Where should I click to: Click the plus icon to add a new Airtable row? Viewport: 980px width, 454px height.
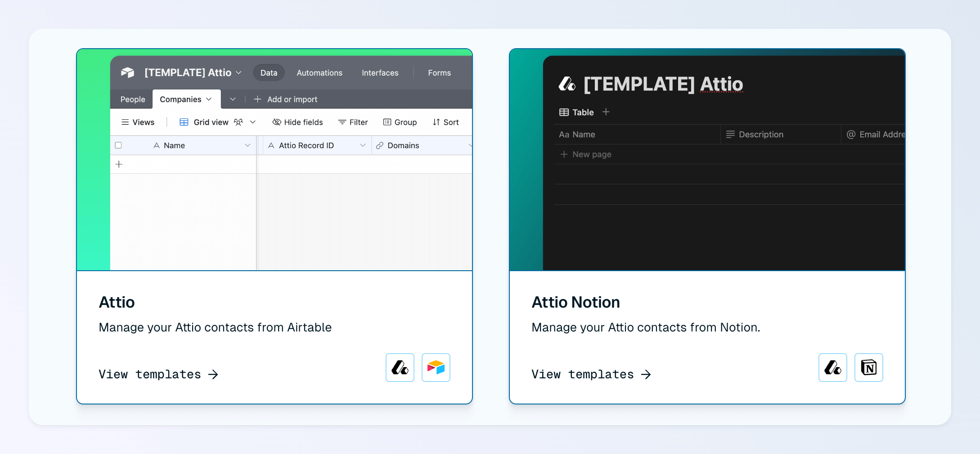tap(119, 164)
